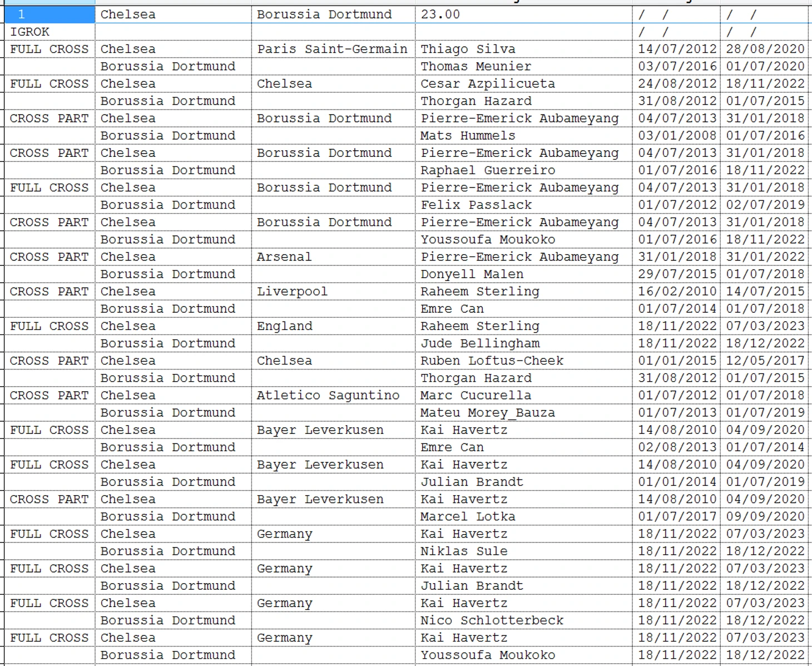
Task: Click the date 02/08/2013
Action: (x=677, y=447)
